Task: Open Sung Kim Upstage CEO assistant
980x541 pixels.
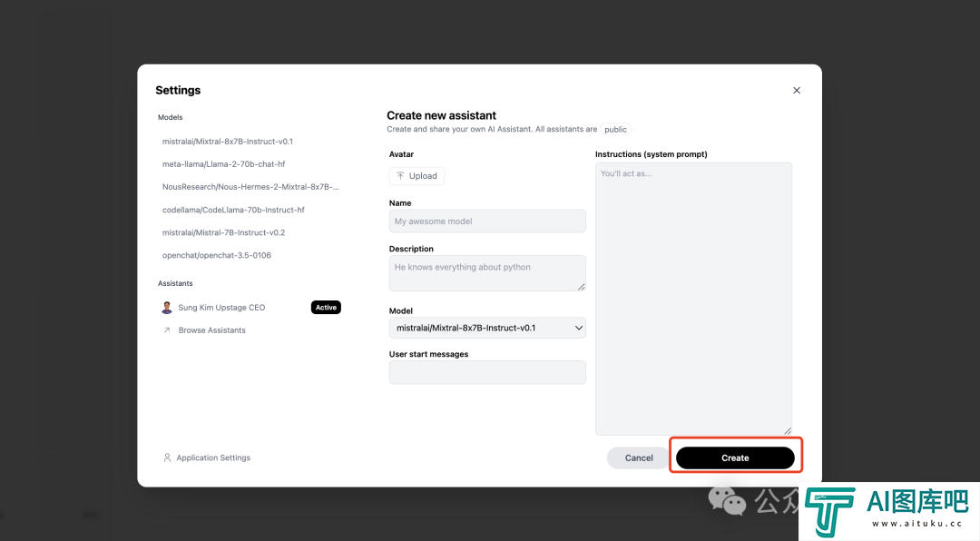Action: click(221, 308)
